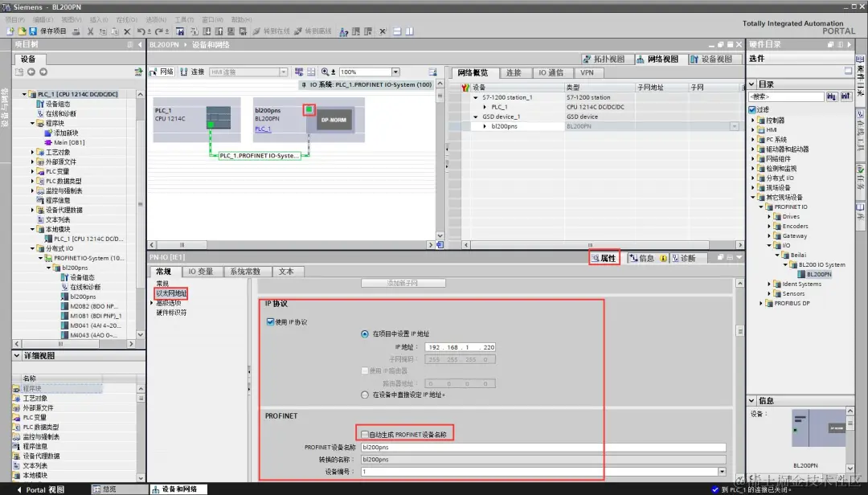
Task: Collapse the 目录 section in hardware catalog
Action: coord(751,84)
